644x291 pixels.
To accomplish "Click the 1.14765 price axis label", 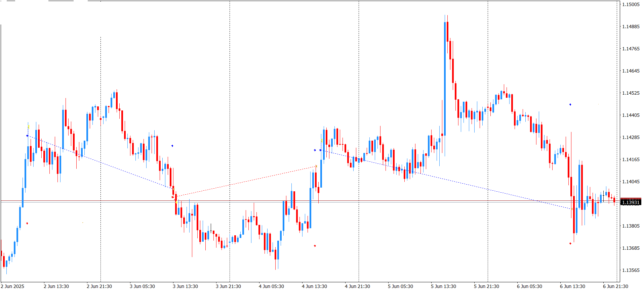I will click(631, 49).
